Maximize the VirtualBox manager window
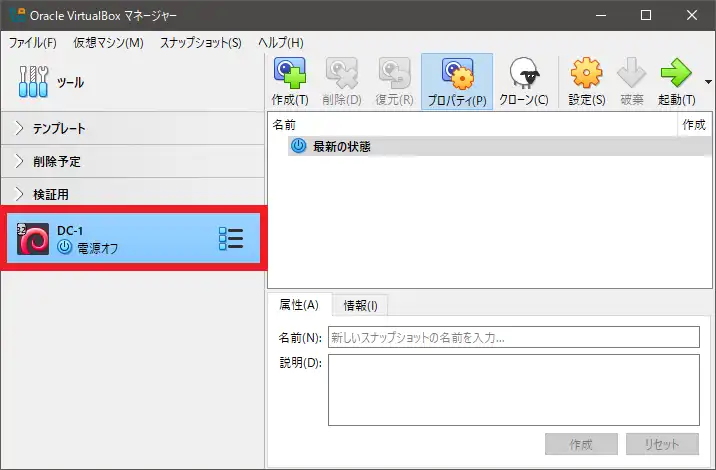 coord(646,16)
